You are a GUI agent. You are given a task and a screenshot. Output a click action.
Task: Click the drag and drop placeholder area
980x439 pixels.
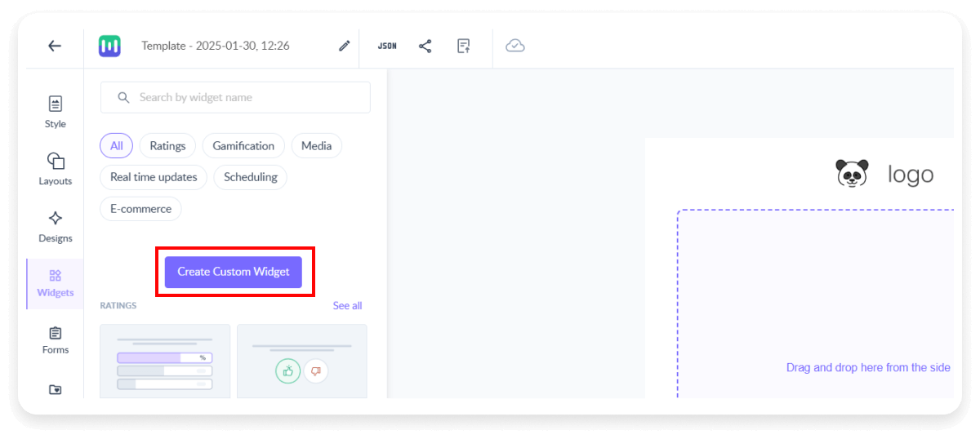[815, 304]
